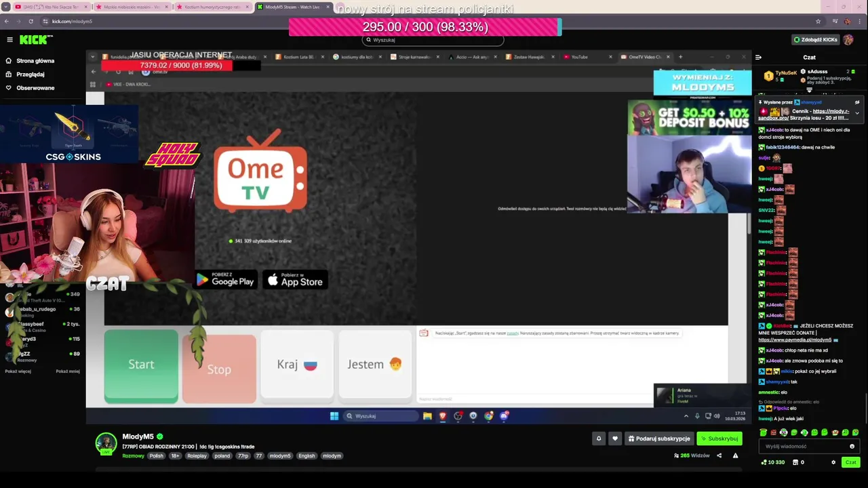The width and height of the screenshot is (868, 488).
Task: Click Pokaż mniej in sidebar
Action: 67,371
